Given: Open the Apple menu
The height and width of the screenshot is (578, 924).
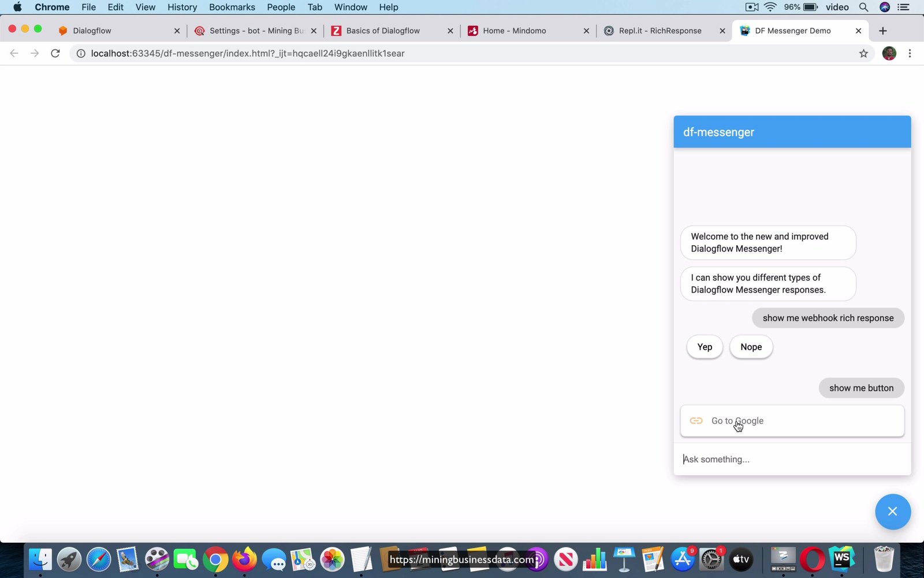Looking at the screenshot, I should coord(17,7).
